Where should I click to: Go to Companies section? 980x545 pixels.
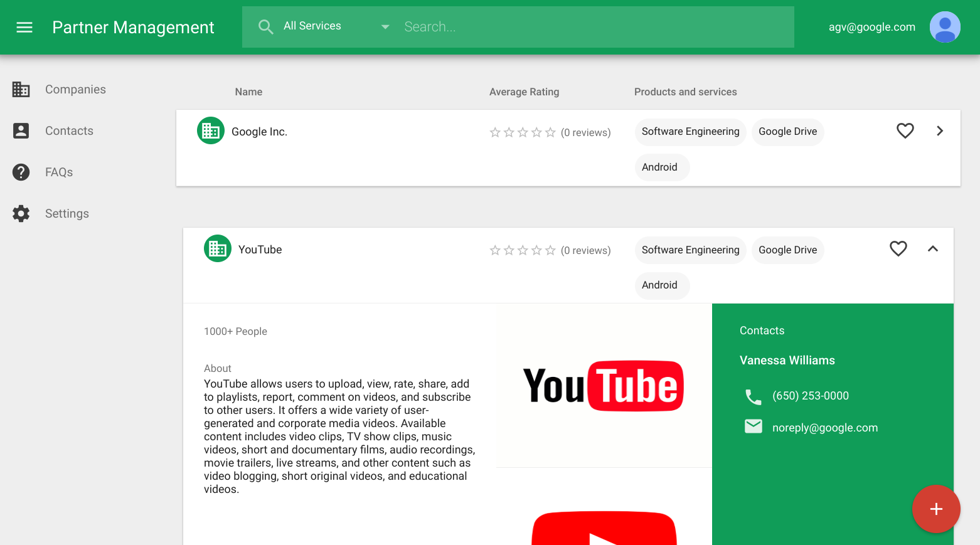pyautogui.click(x=75, y=90)
